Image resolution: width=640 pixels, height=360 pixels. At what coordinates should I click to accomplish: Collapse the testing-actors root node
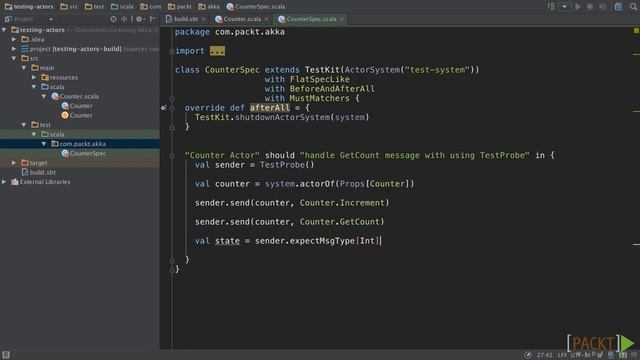coord(4,30)
